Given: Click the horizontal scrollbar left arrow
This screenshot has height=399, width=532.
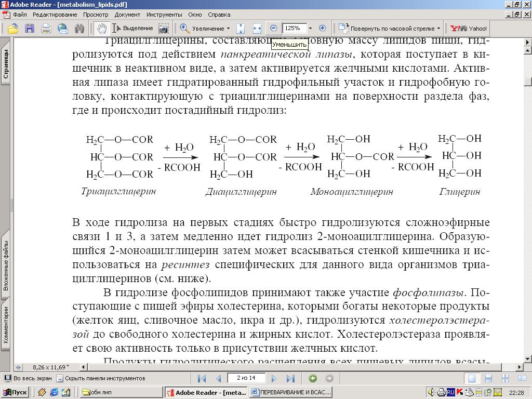Looking at the screenshot, I should (x=84, y=367).
